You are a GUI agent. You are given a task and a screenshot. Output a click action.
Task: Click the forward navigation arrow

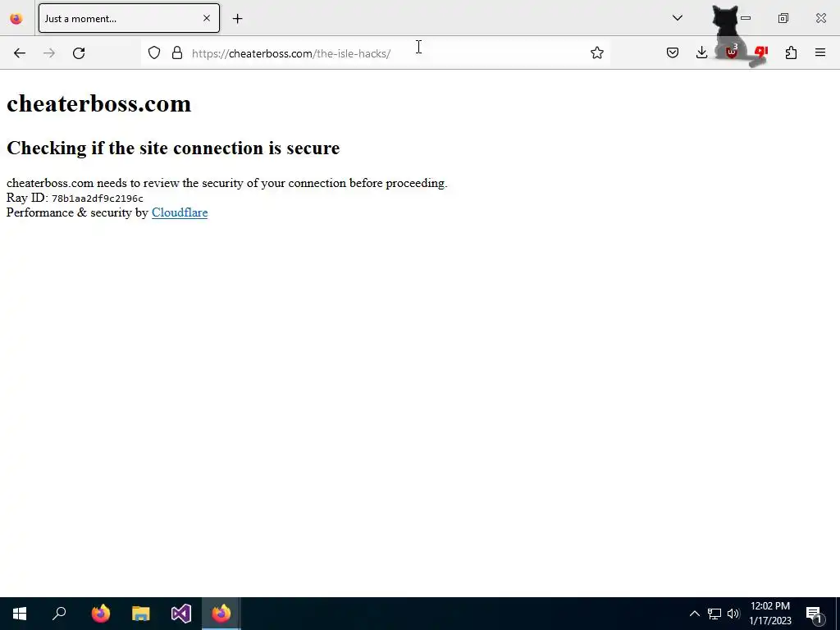point(48,53)
